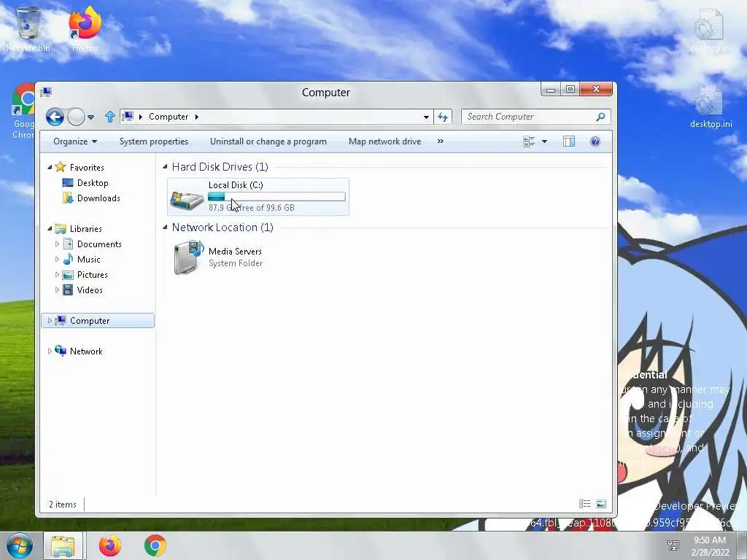Viewport: 747px width, 560px height.
Task: Expand the Pictures library
Action: [57, 275]
